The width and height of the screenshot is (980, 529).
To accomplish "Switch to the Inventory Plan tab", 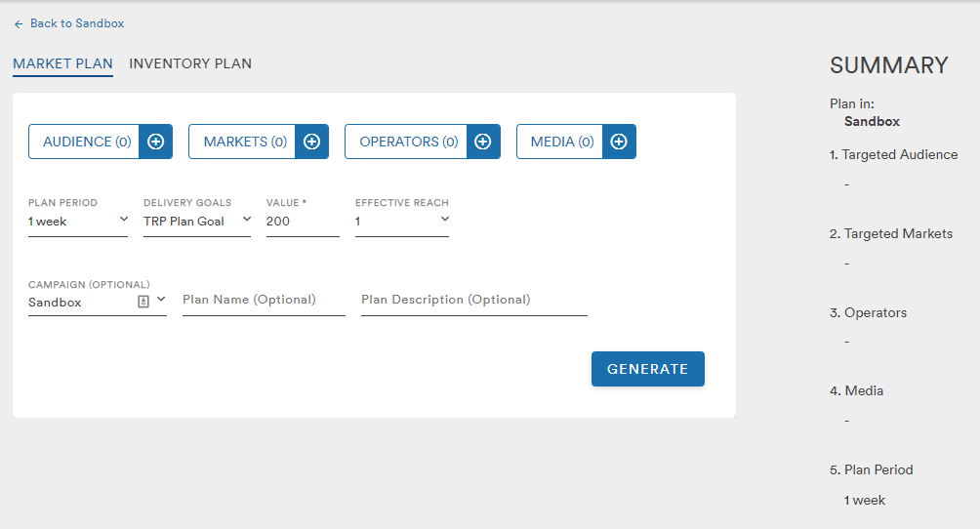I will (x=190, y=63).
